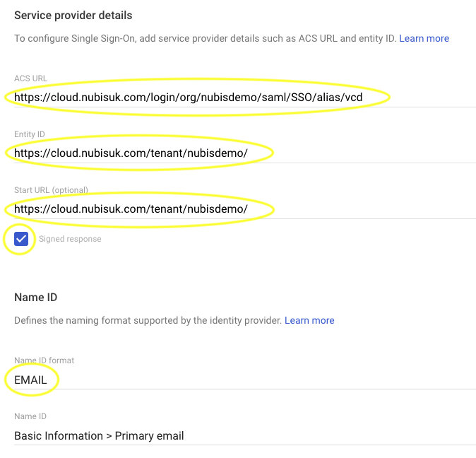The width and height of the screenshot is (476, 458).
Task: Toggle the Signed response checkbox
Action: coord(21,239)
